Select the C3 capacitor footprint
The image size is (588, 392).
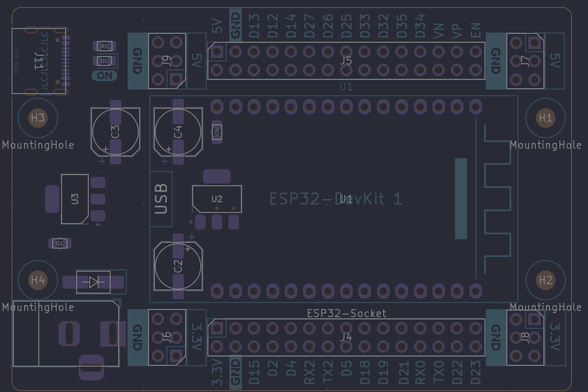(x=115, y=131)
